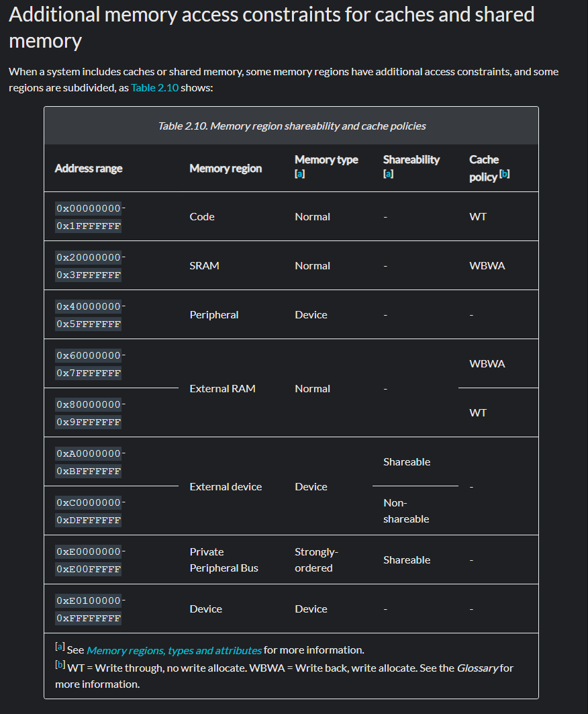
Task: Click the External RAM region cell
Action: (x=222, y=388)
